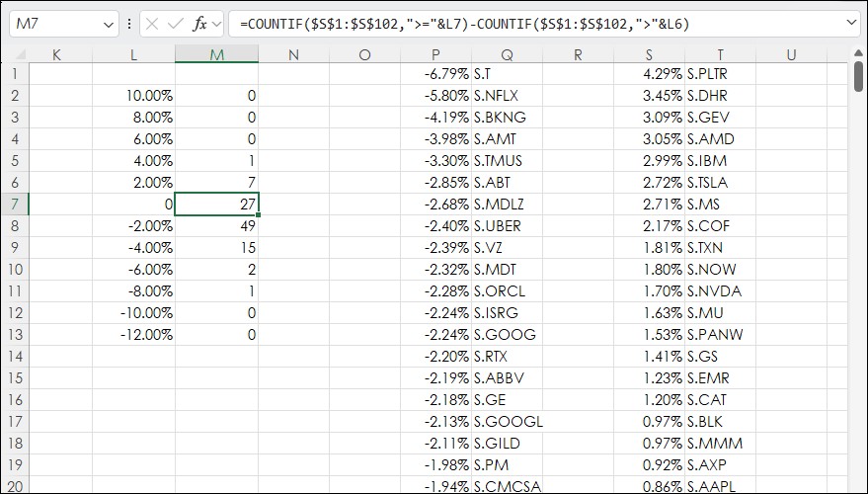Click cell S.GOOG in row 13
The height and width of the screenshot is (494, 868).
[507, 335]
